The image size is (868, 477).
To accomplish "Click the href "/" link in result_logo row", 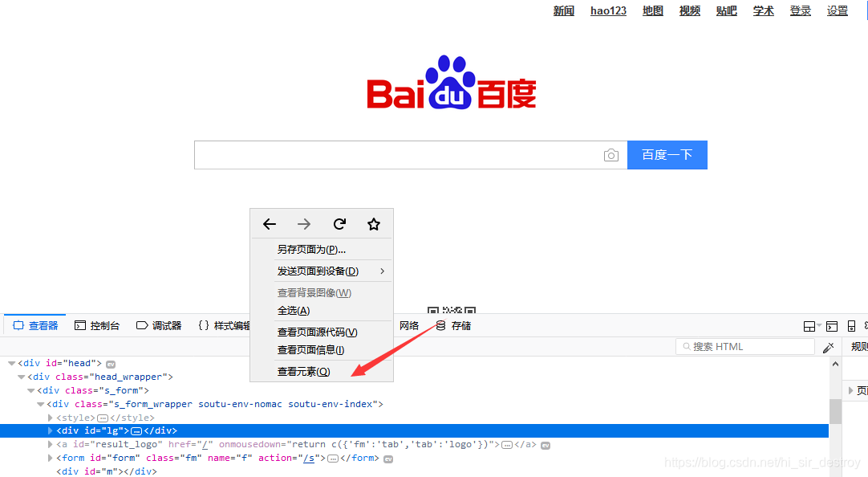I will (205, 444).
